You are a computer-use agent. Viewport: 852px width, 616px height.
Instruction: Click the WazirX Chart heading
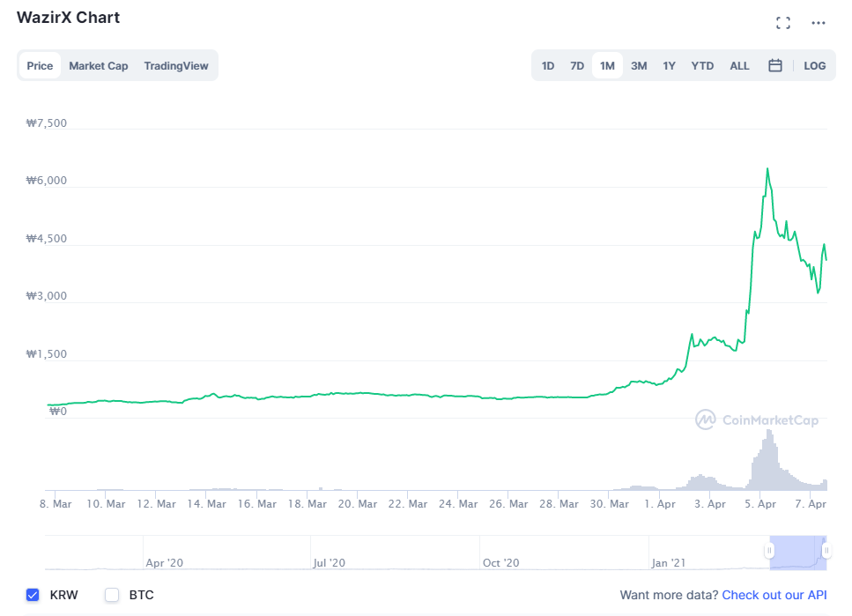[x=68, y=18]
